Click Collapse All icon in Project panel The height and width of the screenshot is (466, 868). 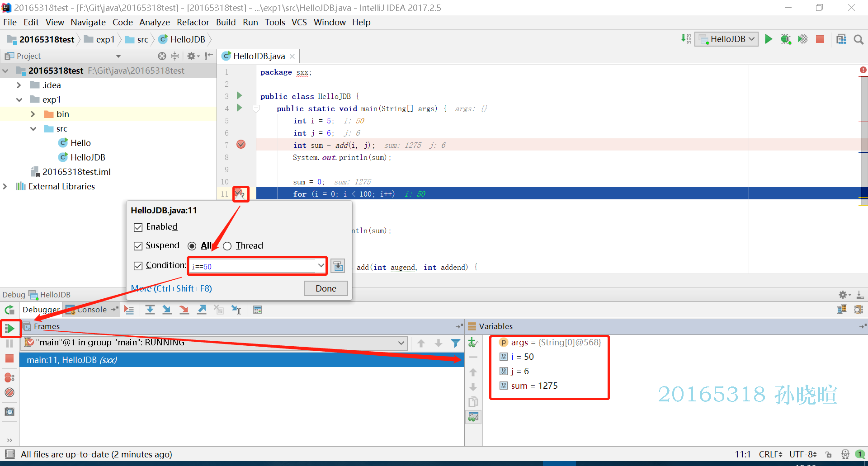pos(175,56)
